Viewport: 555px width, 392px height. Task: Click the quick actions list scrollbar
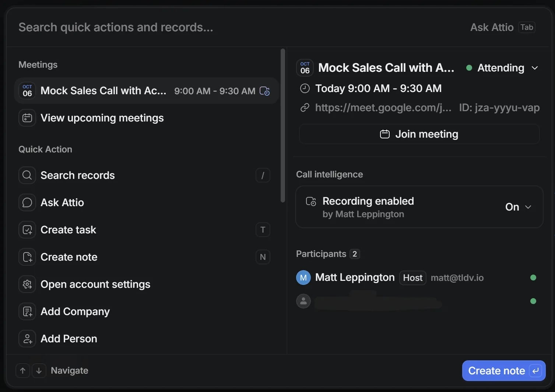point(283,126)
